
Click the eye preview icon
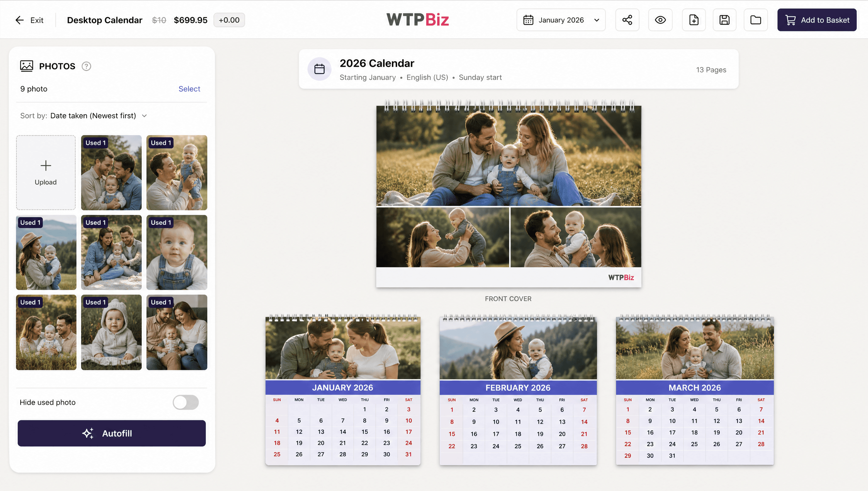(x=660, y=20)
